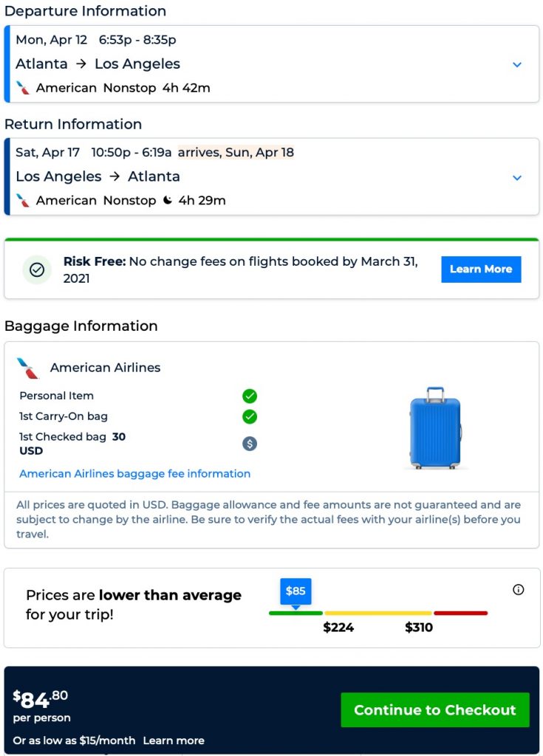
Task: Click $85 price marker on price scale
Action: [x=296, y=591]
